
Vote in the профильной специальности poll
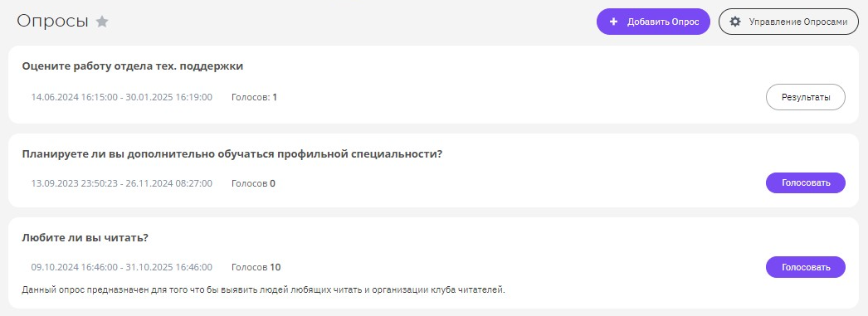pyautogui.click(x=806, y=182)
